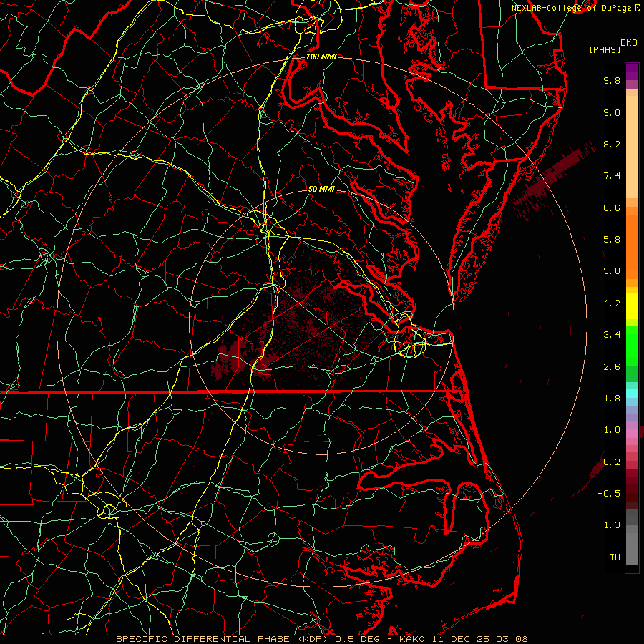Viewport: 644px width, 644px height.
Task: Click the 11 DEC 25 date text
Action: 461,639
